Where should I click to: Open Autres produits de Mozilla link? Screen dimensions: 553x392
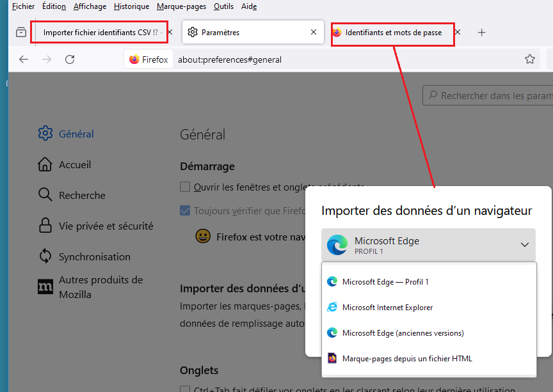(91, 287)
